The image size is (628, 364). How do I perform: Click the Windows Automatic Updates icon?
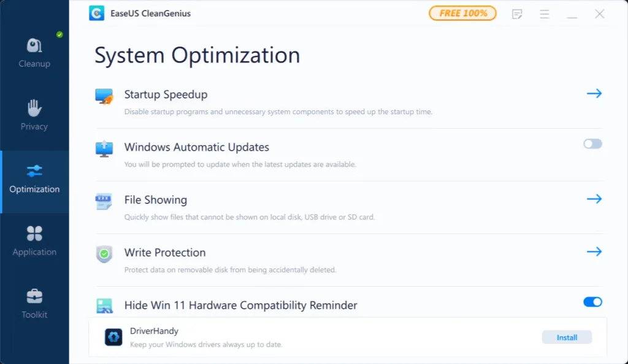(104, 149)
